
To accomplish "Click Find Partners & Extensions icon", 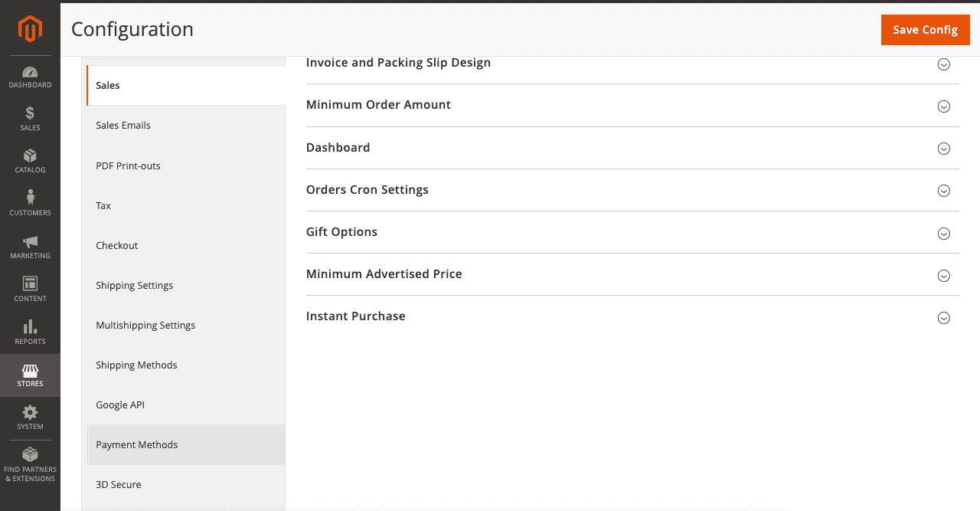I will [30, 461].
